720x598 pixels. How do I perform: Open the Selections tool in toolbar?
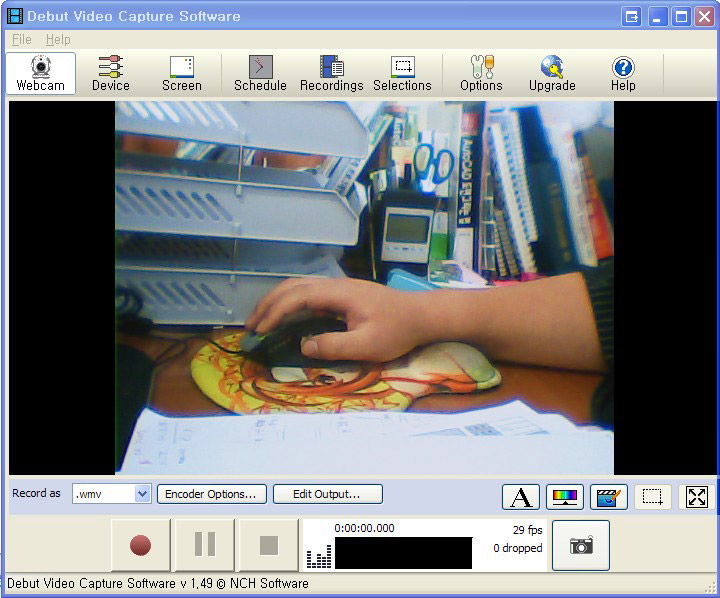402,73
